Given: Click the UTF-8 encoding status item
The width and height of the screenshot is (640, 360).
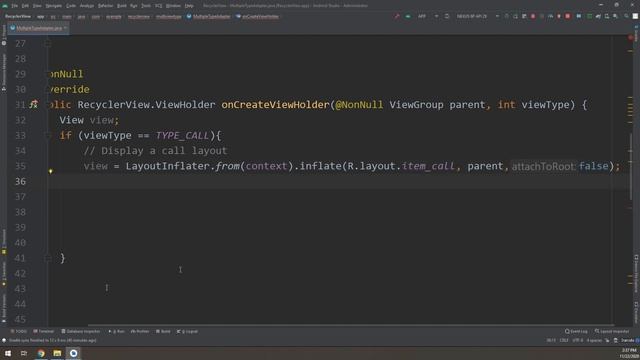Looking at the screenshot, I should (578, 340).
